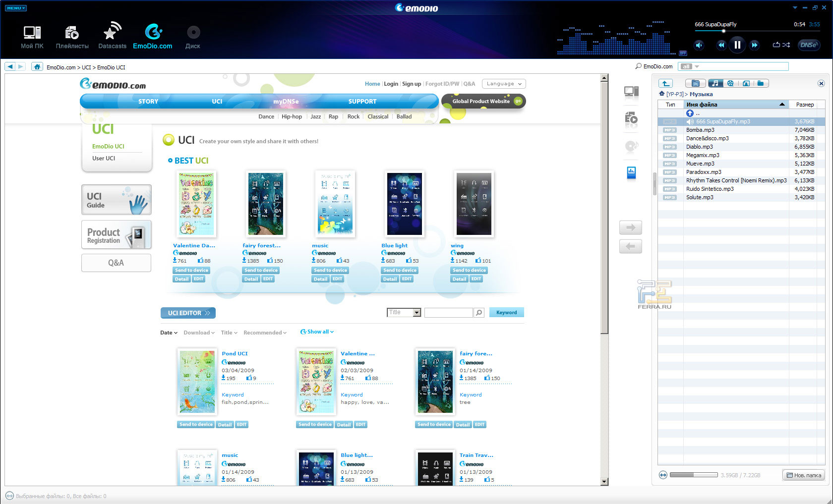
Task: Mute the player volume speaker icon
Action: [x=699, y=45]
